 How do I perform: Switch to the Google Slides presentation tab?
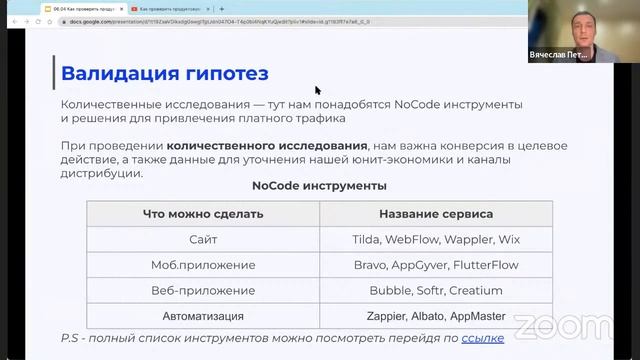pyautogui.click(x=84, y=9)
